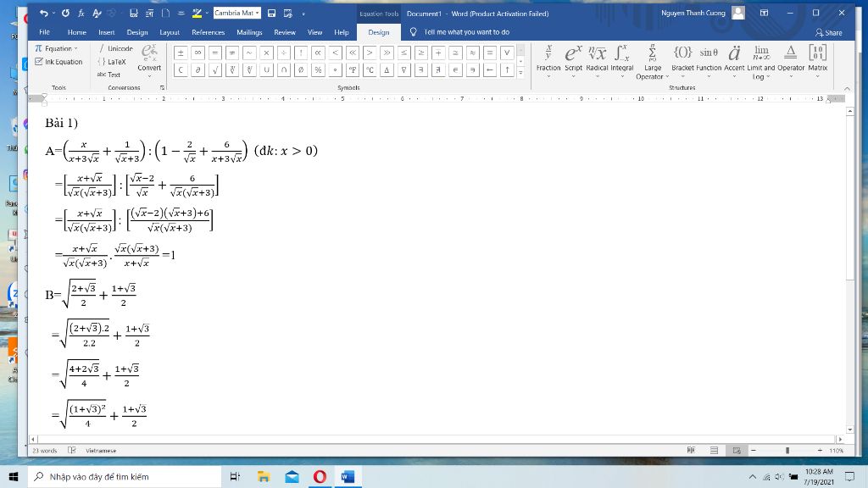This screenshot has height=488, width=868.
Task: Expand the Symbols gallery more button
Action: pyautogui.click(x=520, y=73)
